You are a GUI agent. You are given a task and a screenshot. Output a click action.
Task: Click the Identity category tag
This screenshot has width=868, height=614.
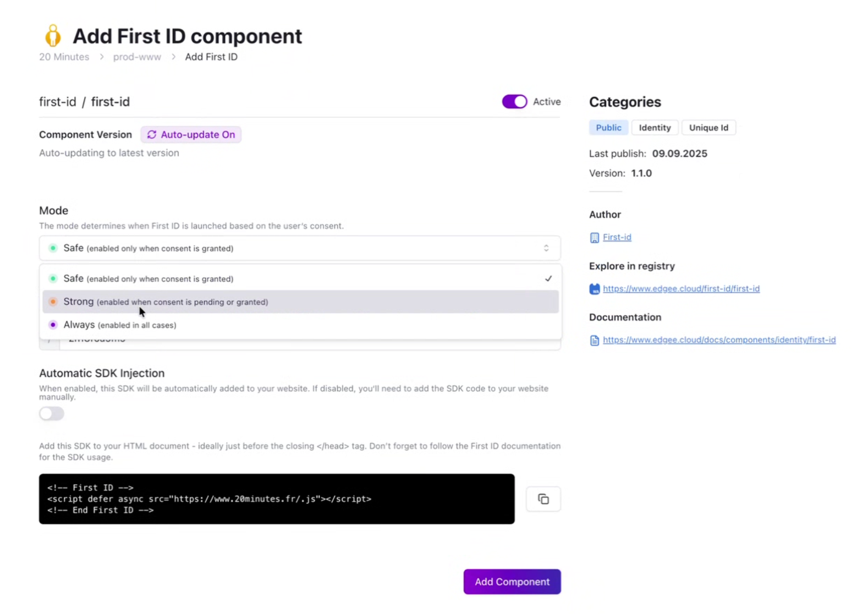tap(655, 128)
